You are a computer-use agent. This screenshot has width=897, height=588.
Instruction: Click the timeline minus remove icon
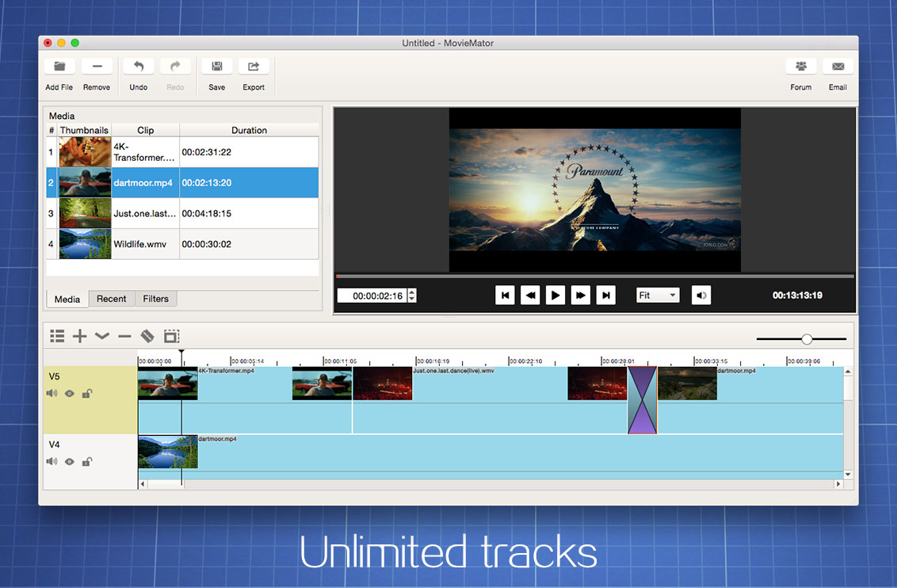coord(124,336)
